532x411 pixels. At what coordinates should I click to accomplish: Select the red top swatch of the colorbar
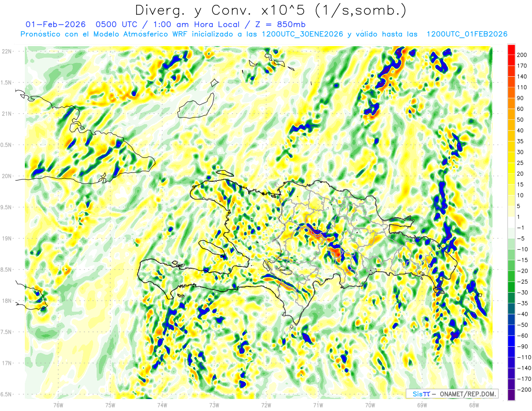(511, 50)
